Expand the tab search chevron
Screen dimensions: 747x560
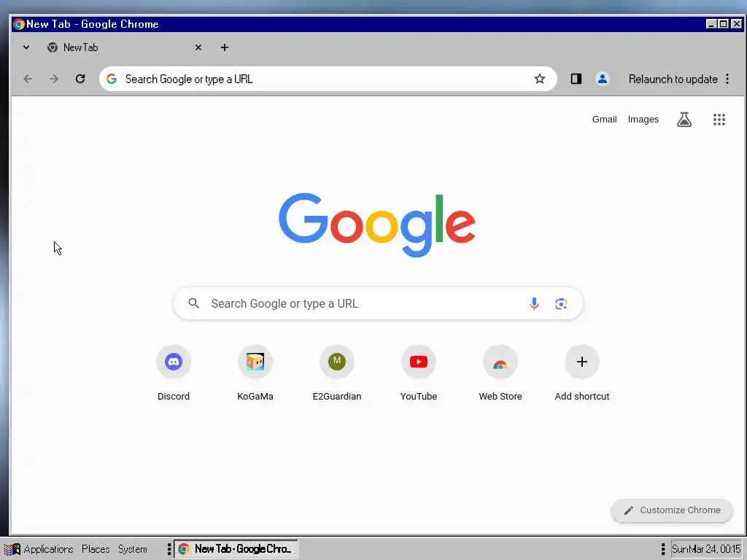click(26, 47)
